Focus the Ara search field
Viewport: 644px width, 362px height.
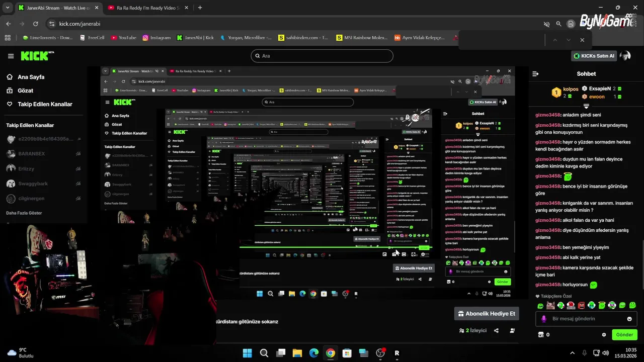[x=322, y=56]
